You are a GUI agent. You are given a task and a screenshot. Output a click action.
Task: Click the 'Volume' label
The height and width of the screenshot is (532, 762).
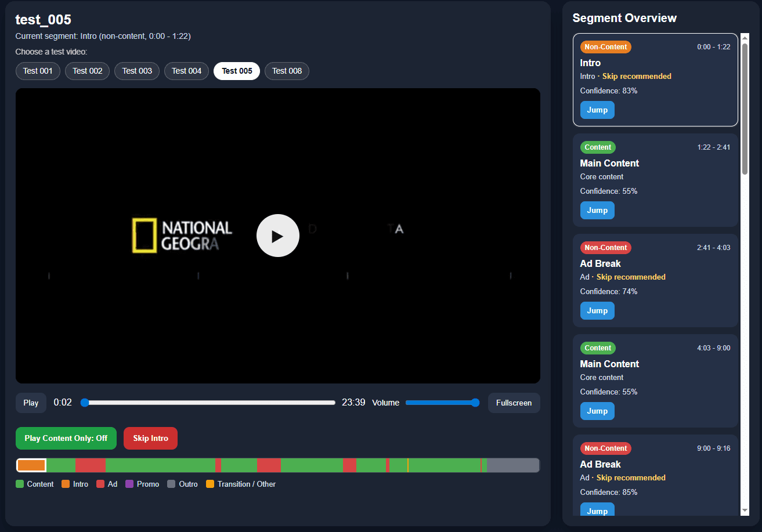click(x=386, y=403)
